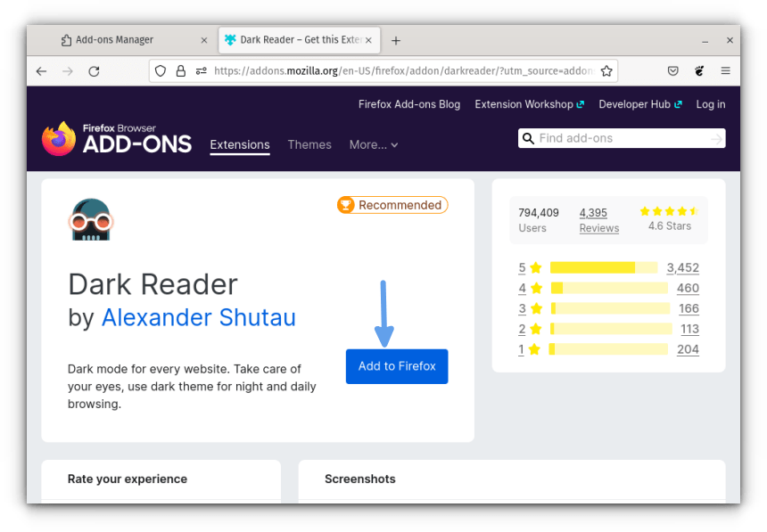Open the tracking protection shield icon
Screen dimensions: 767x532
coord(160,70)
